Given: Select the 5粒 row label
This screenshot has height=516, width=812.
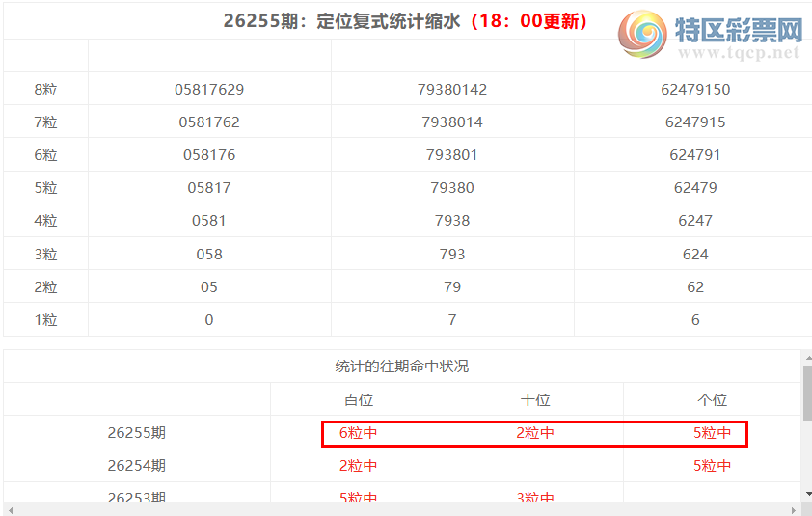Looking at the screenshot, I should tap(45, 187).
